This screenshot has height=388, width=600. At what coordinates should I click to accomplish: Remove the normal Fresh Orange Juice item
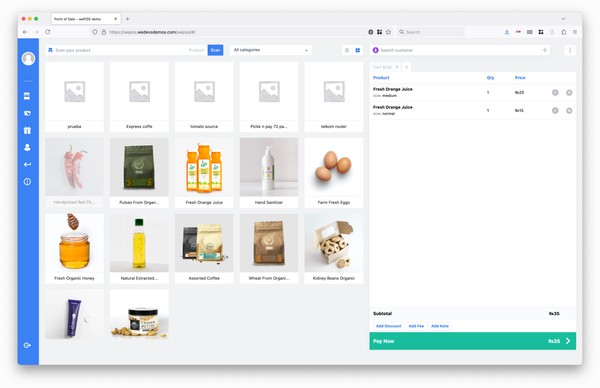569,111
